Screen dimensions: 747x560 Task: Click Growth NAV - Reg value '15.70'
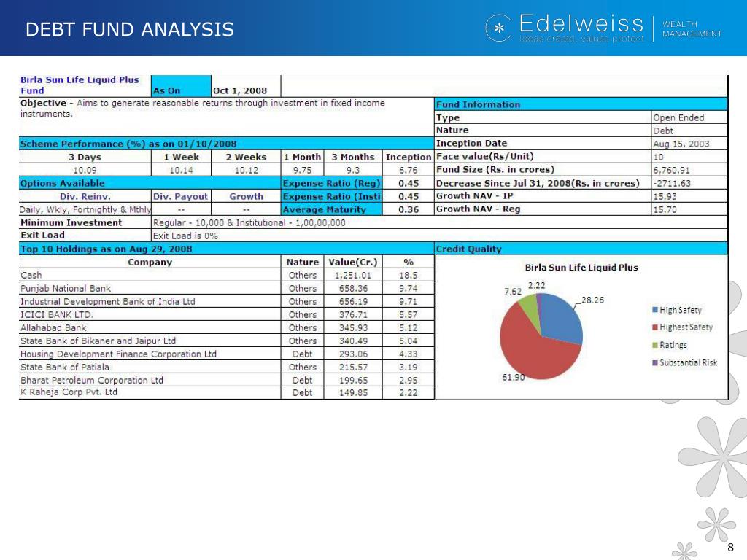point(665,209)
